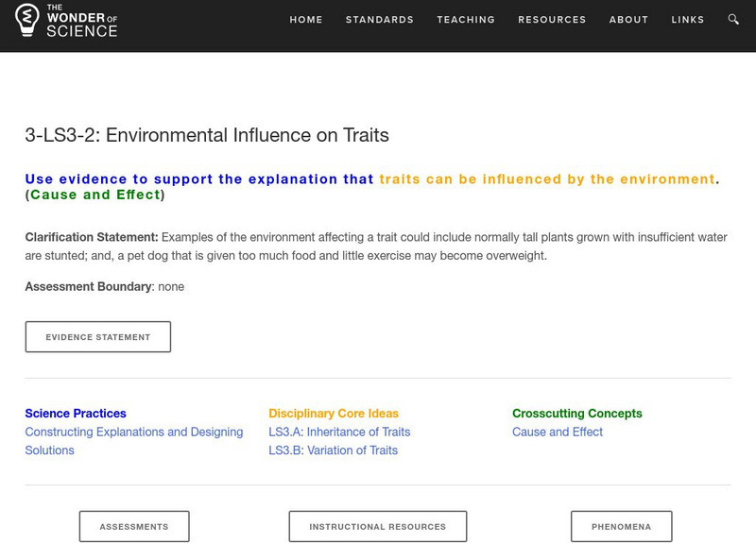Image resolution: width=756 pixels, height=543 pixels.
Task: Open the Home menu item
Action: pos(306,20)
